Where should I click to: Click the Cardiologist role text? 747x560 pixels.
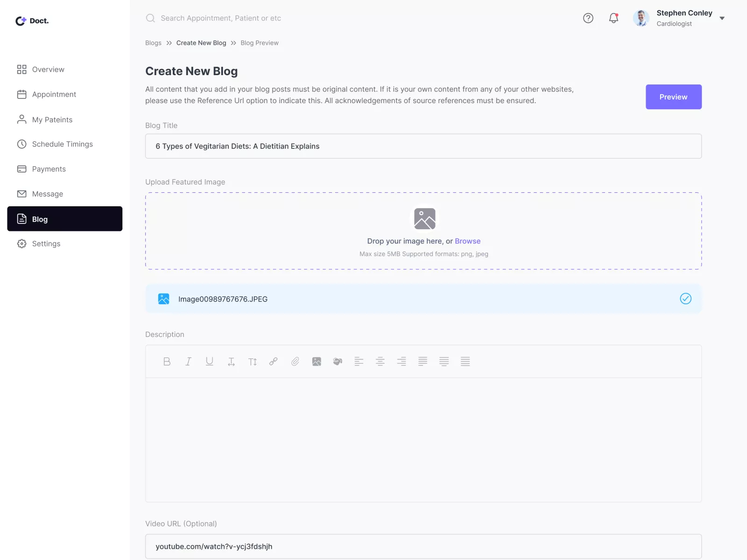tap(674, 24)
